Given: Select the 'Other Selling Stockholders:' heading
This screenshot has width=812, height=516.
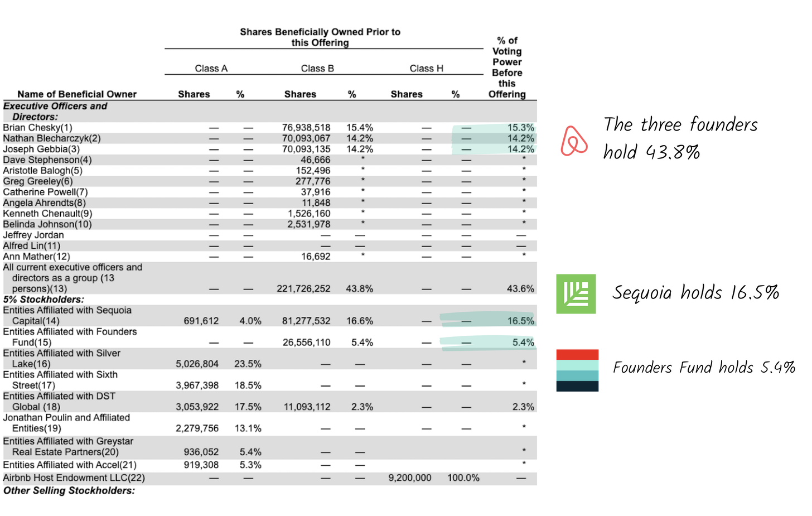Looking at the screenshot, I should (69, 491).
